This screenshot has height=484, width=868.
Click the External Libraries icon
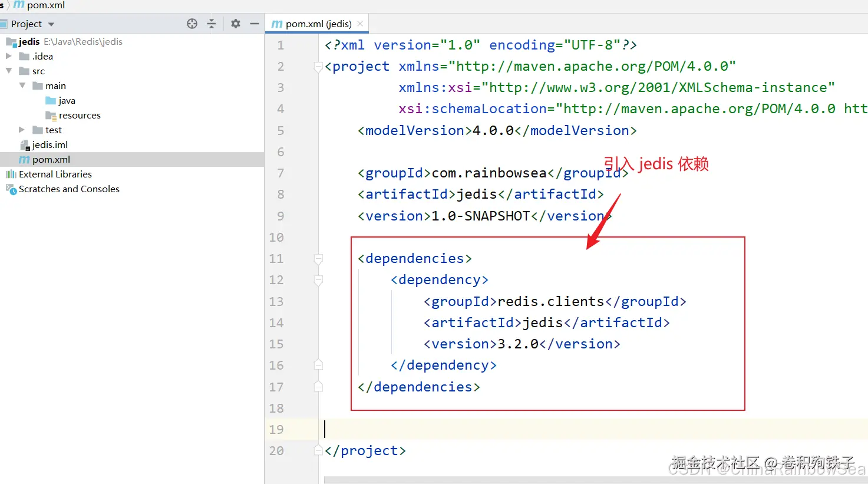click(x=11, y=174)
